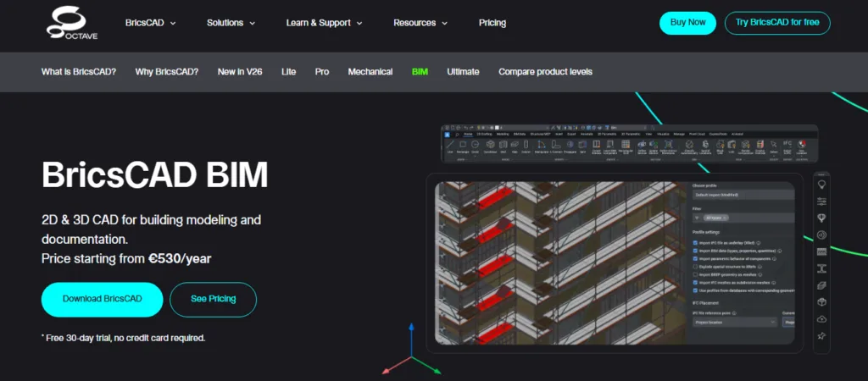Viewport: 868px width, 381px height.
Task: Open the What is BricsCAD? tab
Action: pyautogui.click(x=79, y=72)
